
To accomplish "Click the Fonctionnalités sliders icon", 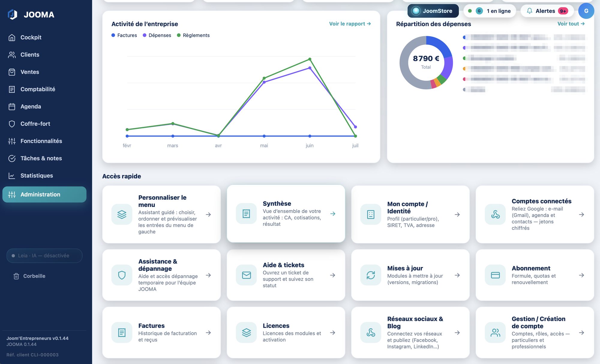I will pos(12,141).
